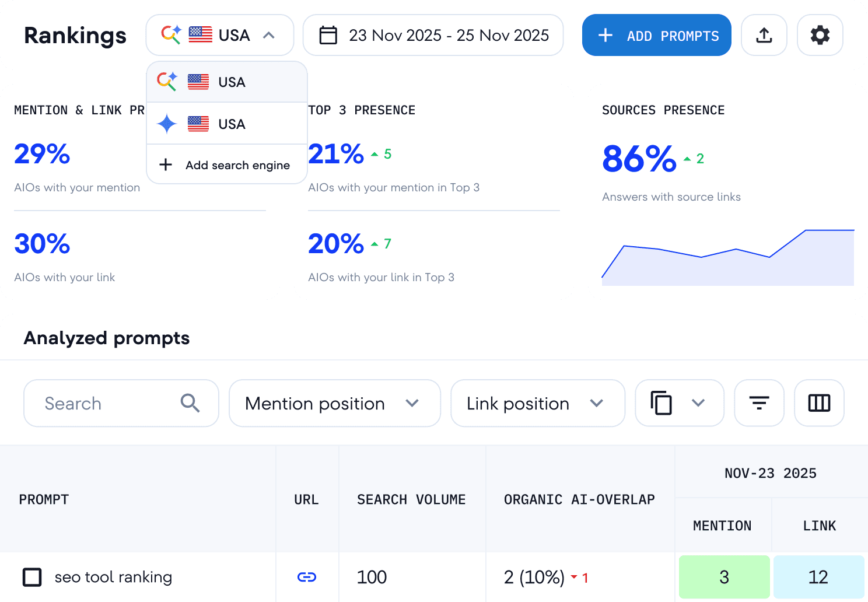Open the Mention position dropdown
The height and width of the screenshot is (602, 868).
coord(334,403)
